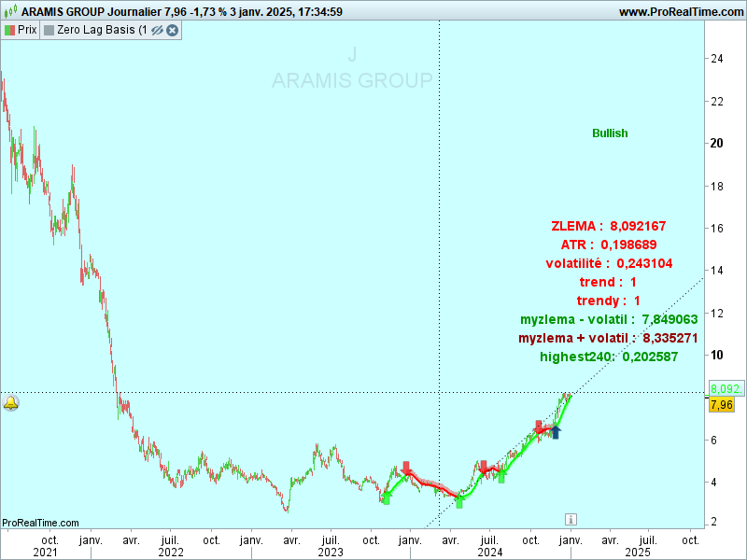Click the 14 level on price axis
Viewport: 747px width, 560px height.
[x=716, y=271]
